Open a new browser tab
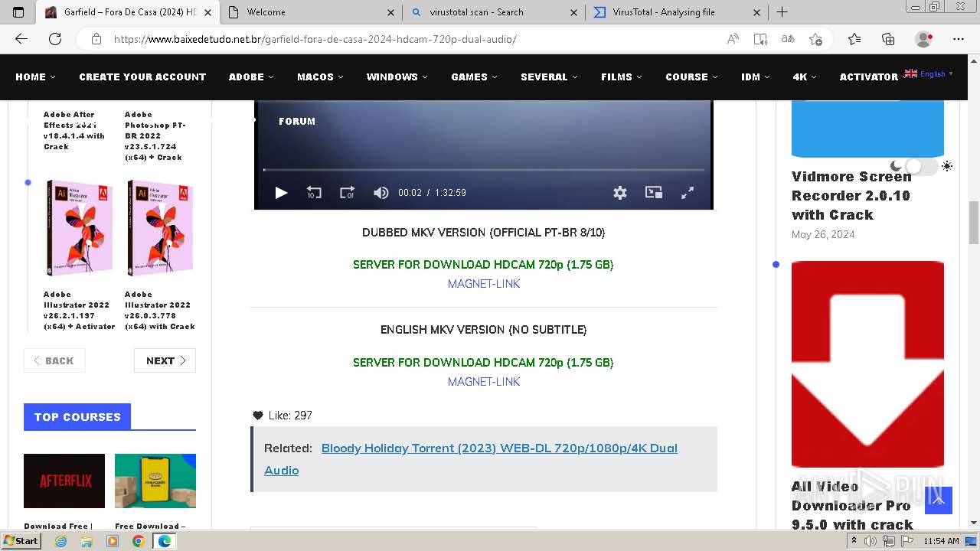Image resolution: width=980 pixels, height=551 pixels. point(782,12)
